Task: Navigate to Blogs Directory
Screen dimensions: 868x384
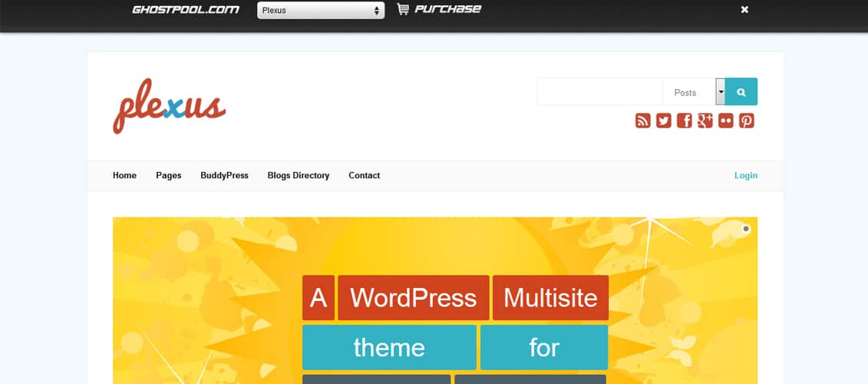Action: pos(299,175)
